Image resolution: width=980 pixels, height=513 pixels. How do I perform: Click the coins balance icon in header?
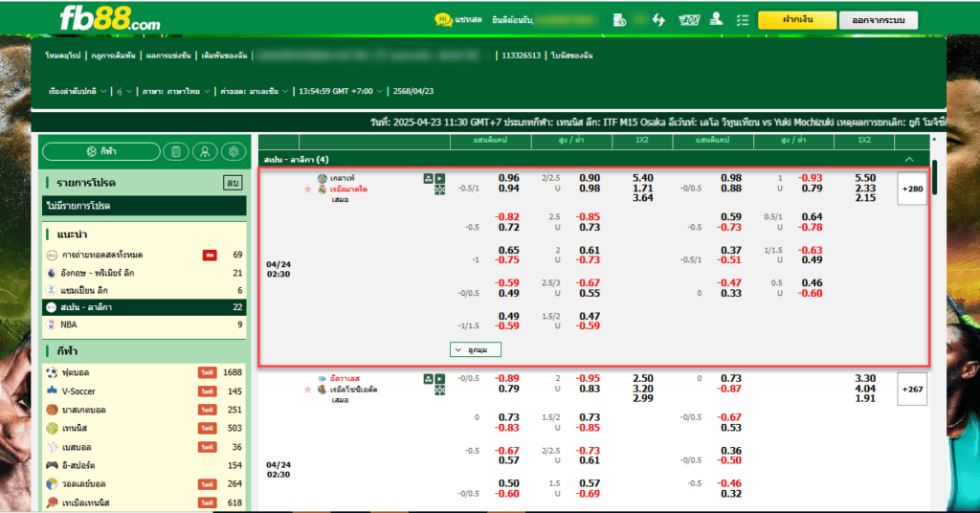[619, 20]
